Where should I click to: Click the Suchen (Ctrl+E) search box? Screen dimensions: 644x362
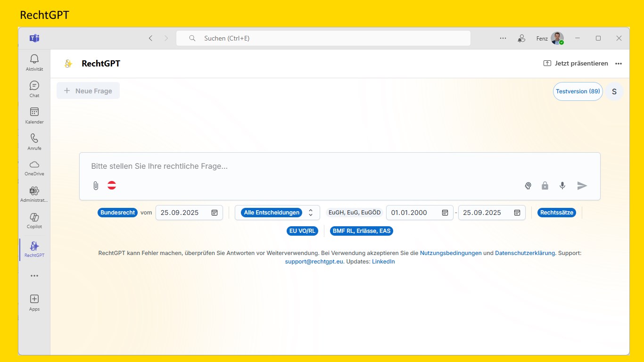[x=323, y=38]
